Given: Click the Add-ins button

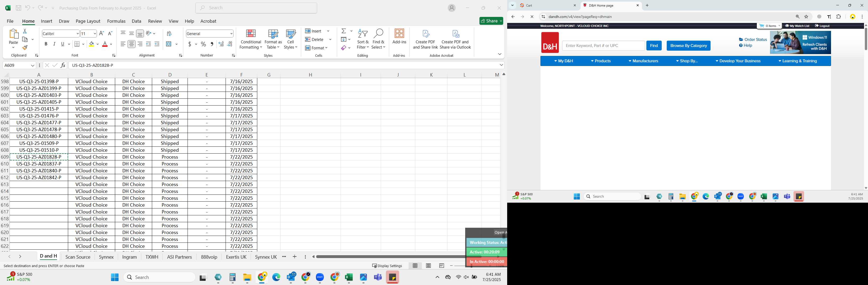Looking at the screenshot, I should click(x=399, y=37).
